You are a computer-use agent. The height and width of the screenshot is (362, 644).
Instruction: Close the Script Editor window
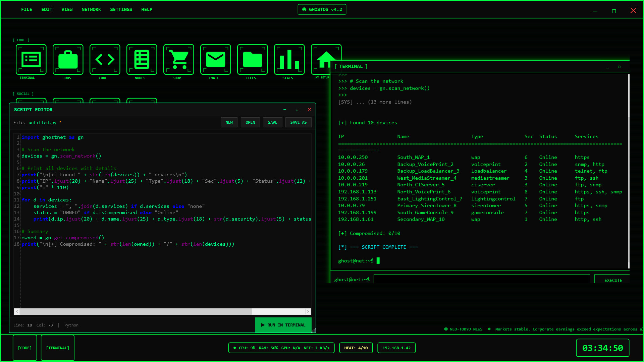(x=309, y=110)
